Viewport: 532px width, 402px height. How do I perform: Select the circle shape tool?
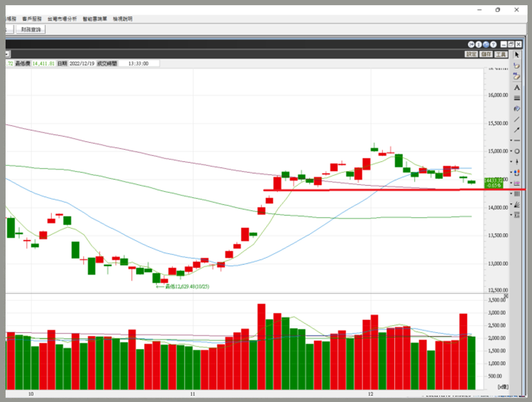pos(517,151)
